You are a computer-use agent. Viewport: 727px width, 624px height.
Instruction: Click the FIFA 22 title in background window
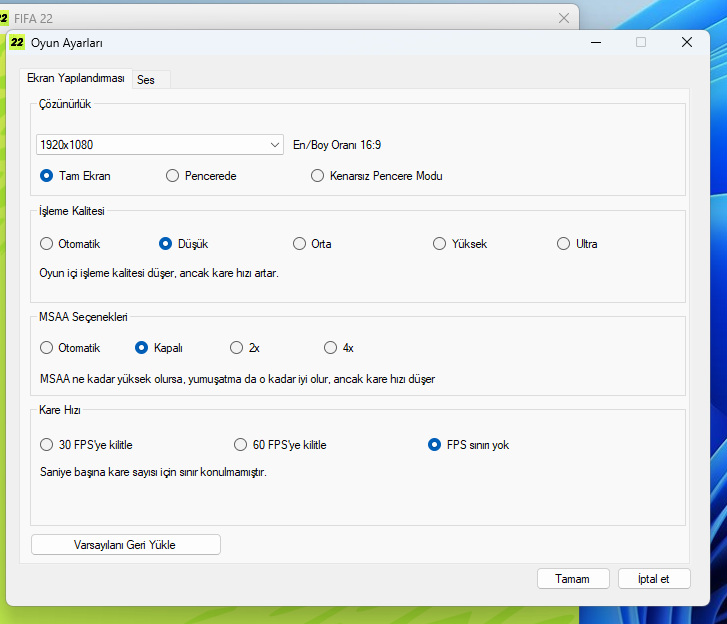(33, 19)
